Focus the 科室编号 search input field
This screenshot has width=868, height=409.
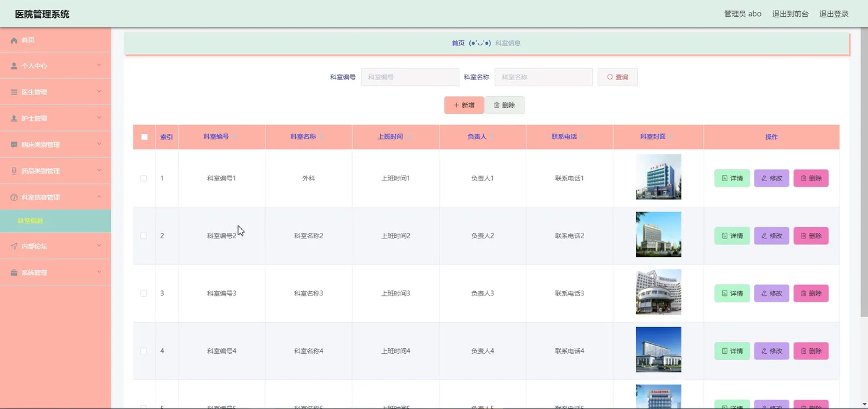click(x=410, y=77)
